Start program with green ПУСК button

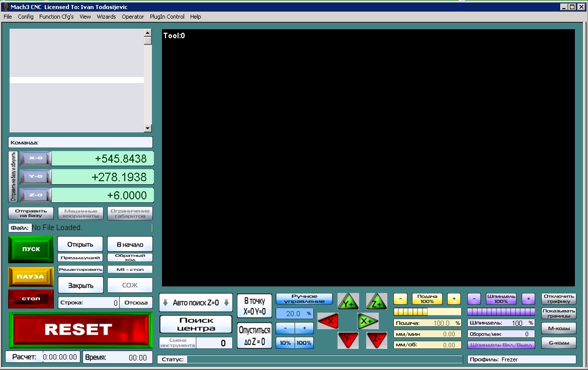[x=31, y=249]
